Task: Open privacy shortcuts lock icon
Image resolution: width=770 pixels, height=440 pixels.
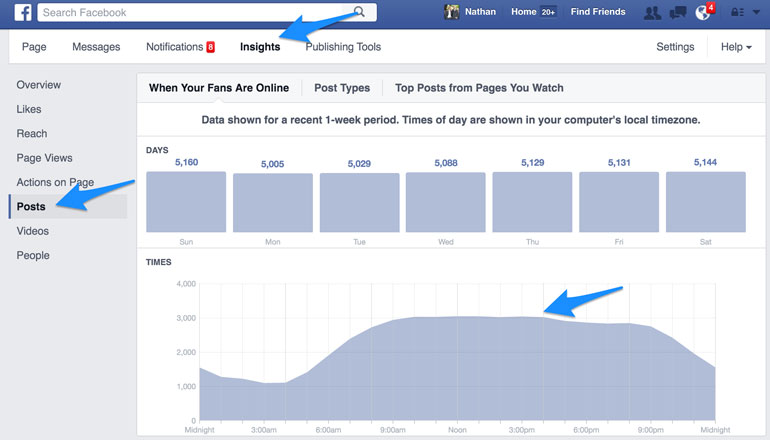Action: [x=737, y=12]
